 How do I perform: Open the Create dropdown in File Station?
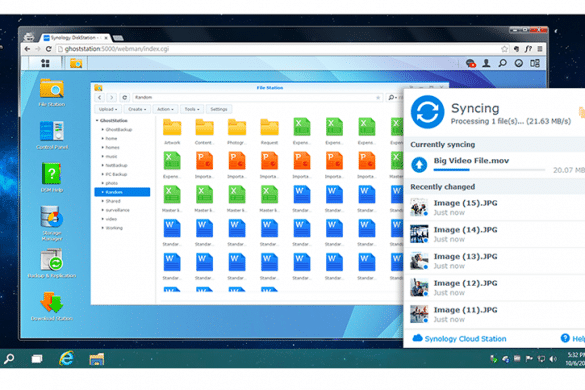(x=137, y=109)
